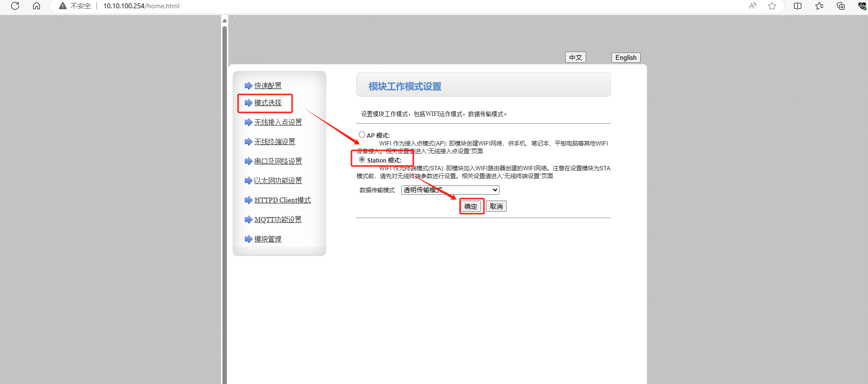Open the split screen icon
Viewport: 868px width, 384px height.
click(x=797, y=6)
